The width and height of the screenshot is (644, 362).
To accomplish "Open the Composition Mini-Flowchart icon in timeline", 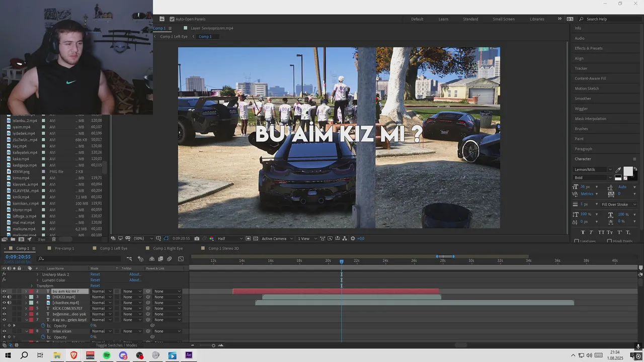I will (x=129, y=259).
